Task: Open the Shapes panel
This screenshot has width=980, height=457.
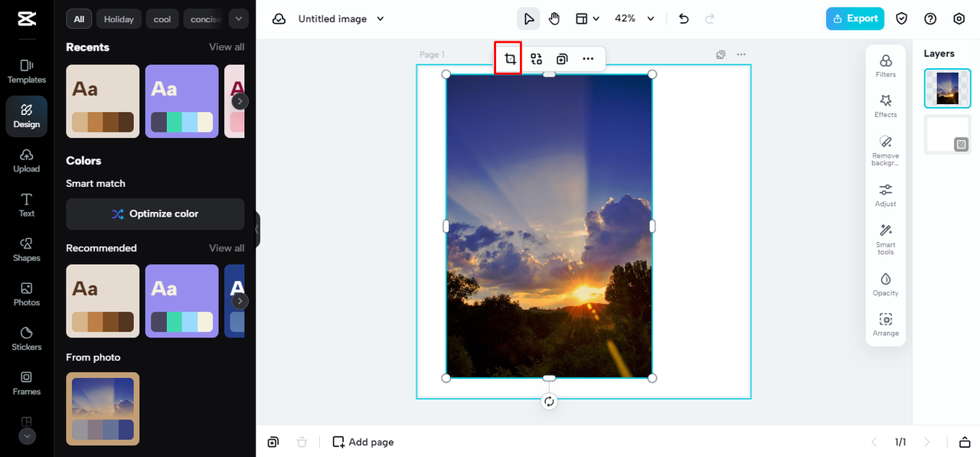Action: coord(27,250)
